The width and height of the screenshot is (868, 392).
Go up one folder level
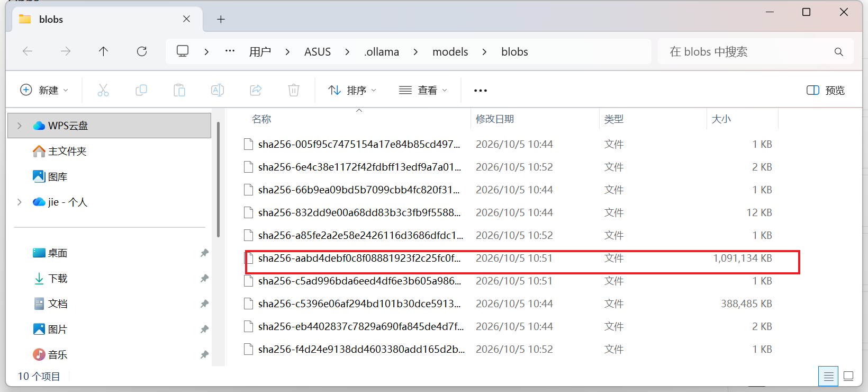tap(103, 51)
